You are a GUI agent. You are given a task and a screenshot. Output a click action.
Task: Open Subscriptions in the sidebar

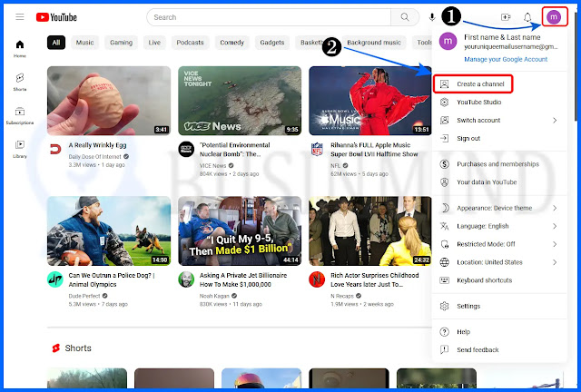20,115
